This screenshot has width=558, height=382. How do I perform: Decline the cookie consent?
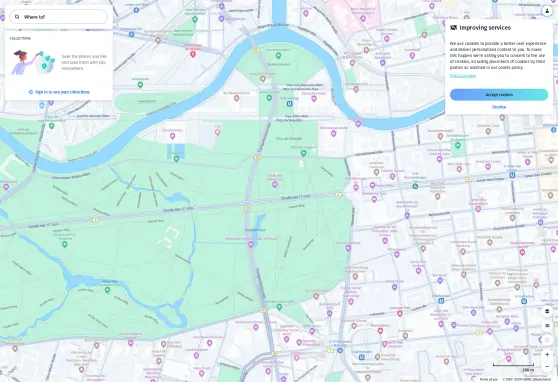[x=499, y=107]
